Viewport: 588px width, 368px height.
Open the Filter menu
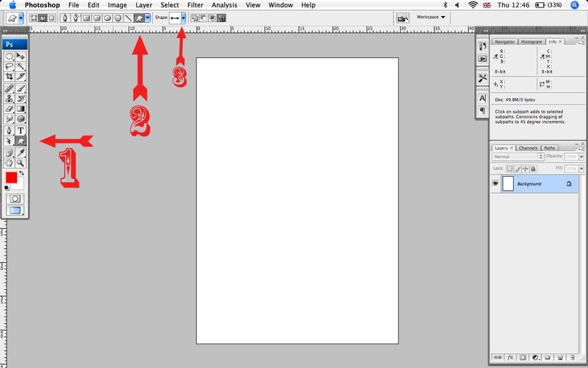pyautogui.click(x=195, y=5)
